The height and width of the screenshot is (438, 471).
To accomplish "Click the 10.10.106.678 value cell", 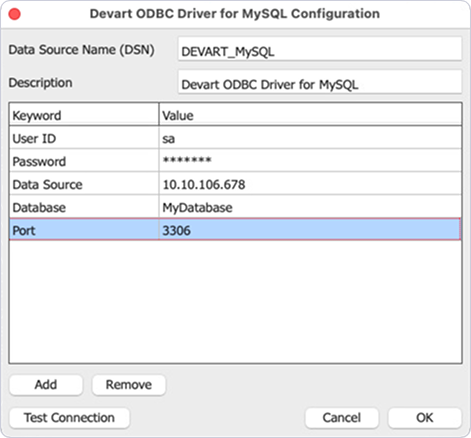I will 310,184.
